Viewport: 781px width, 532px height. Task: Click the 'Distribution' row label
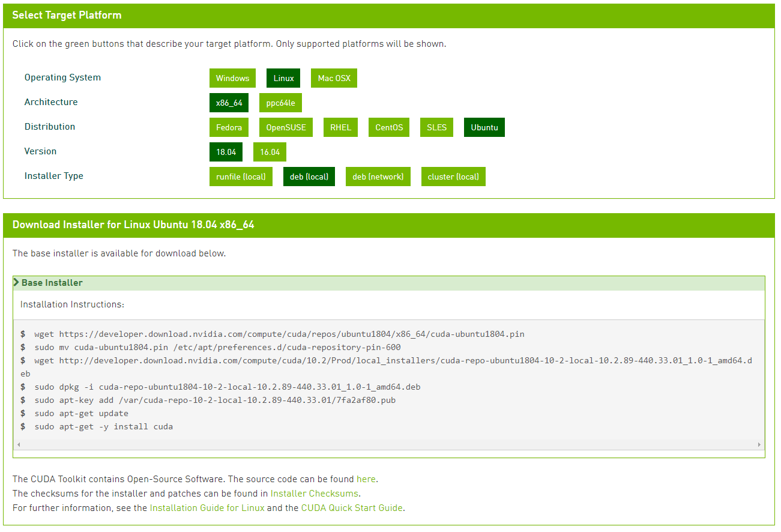point(50,127)
